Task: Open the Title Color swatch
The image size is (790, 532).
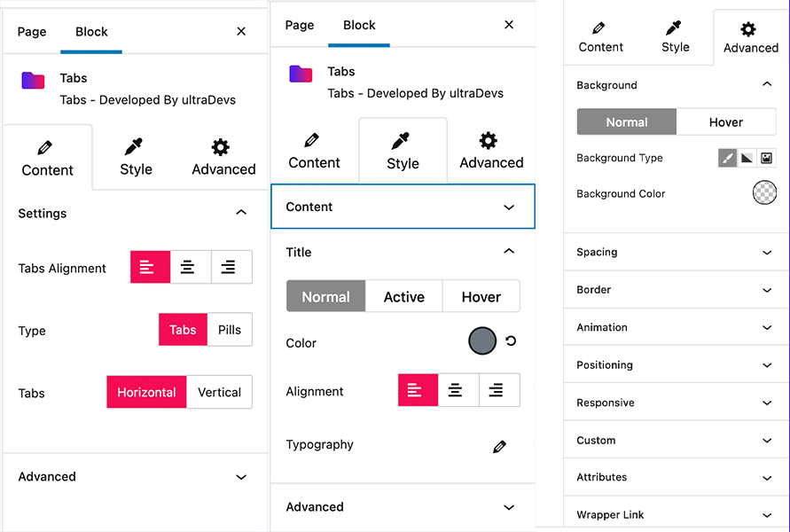Action: point(482,341)
